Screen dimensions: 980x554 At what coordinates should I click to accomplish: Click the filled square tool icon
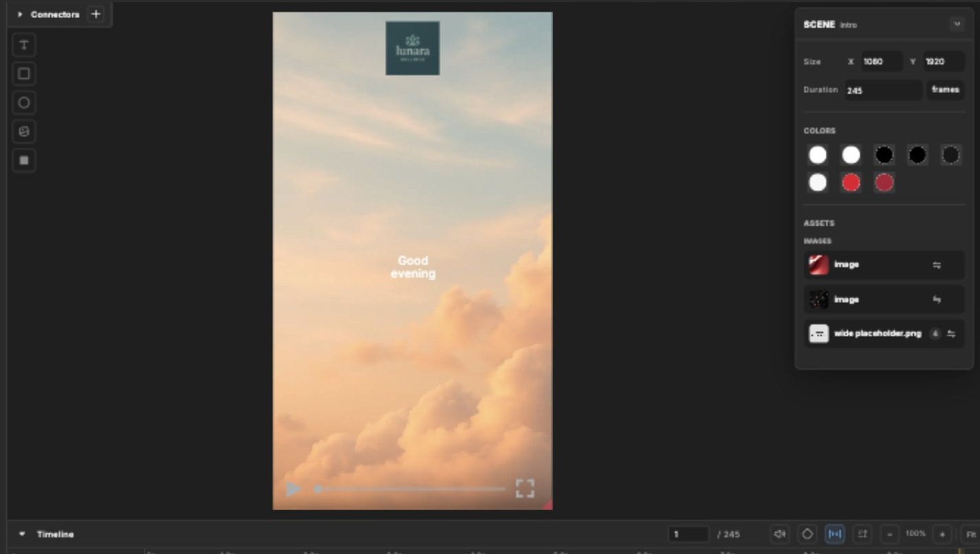pos(24,160)
